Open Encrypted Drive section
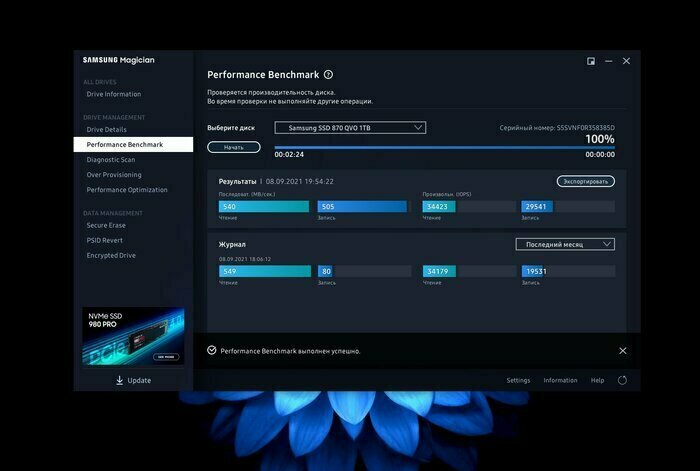700x471 pixels. (x=111, y=255)
